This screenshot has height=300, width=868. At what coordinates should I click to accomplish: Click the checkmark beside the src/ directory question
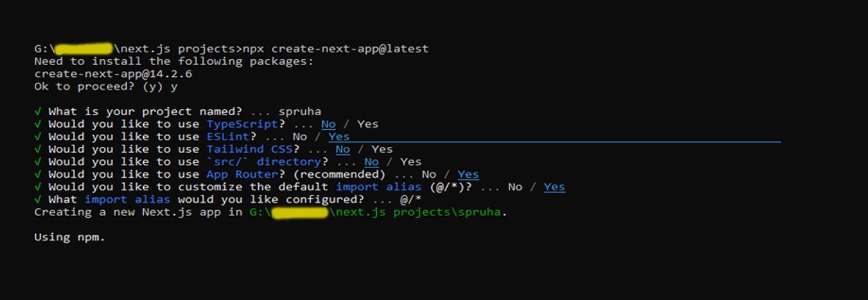click(x=38, y=162)
